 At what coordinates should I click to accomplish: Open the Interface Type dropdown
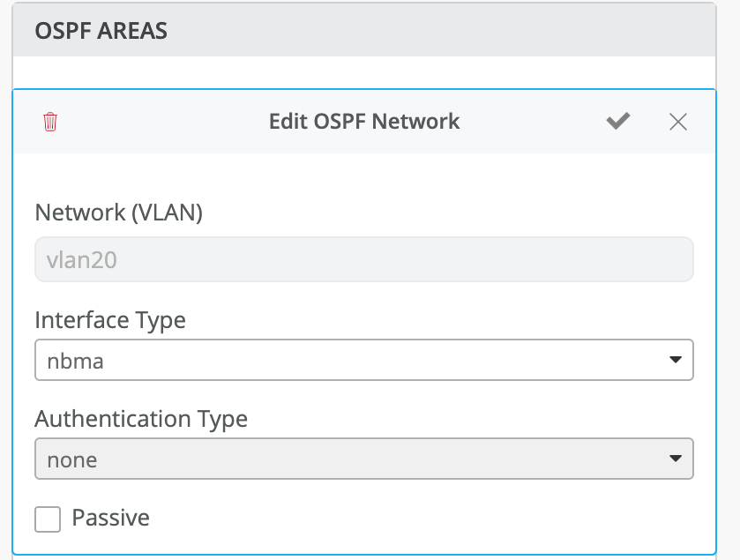pos(363,360)
